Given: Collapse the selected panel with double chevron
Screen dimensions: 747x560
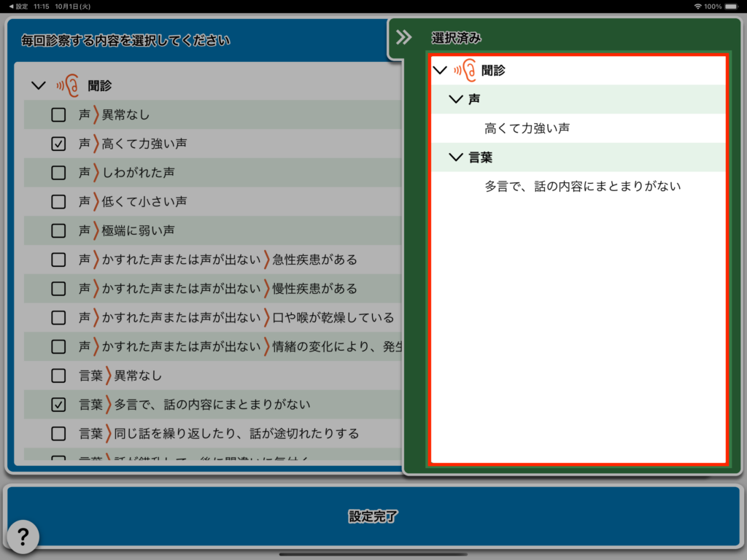Looking at the screenshot, I should click(x=403, y=38).
